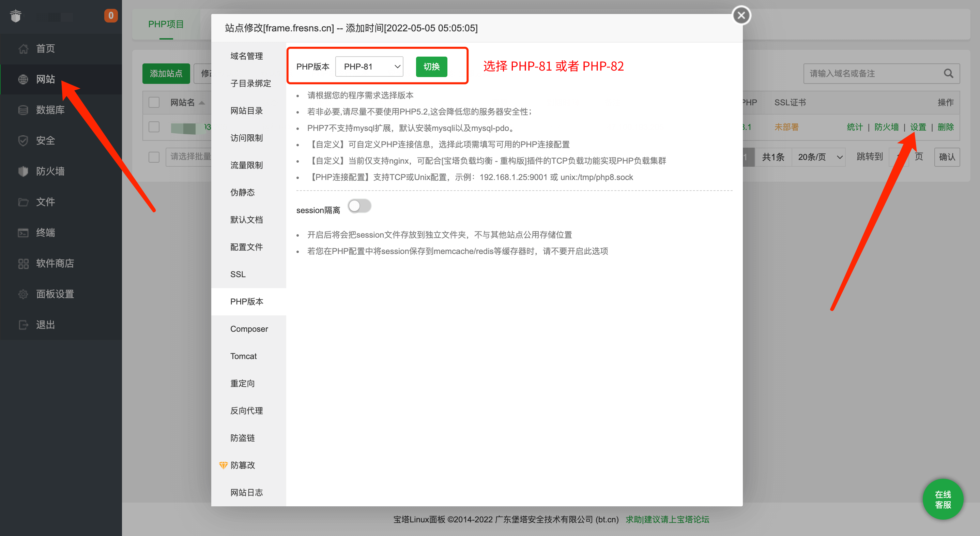Open SSL tab in dialog

tap(248, 274)
